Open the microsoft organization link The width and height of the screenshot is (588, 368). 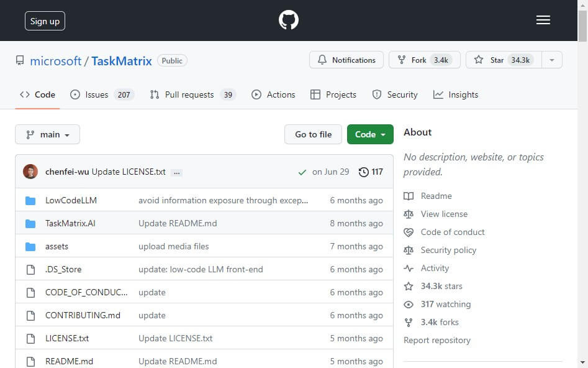pos(55,61)
